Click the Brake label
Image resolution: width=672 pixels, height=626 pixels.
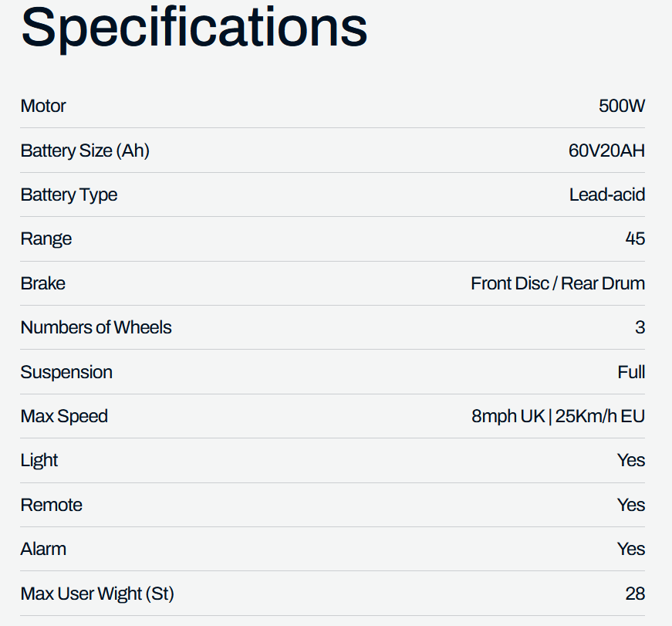43,283
